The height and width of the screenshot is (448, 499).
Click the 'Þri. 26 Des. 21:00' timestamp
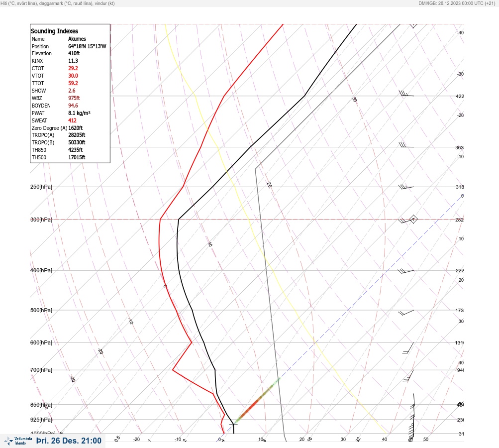click(69, 441)
